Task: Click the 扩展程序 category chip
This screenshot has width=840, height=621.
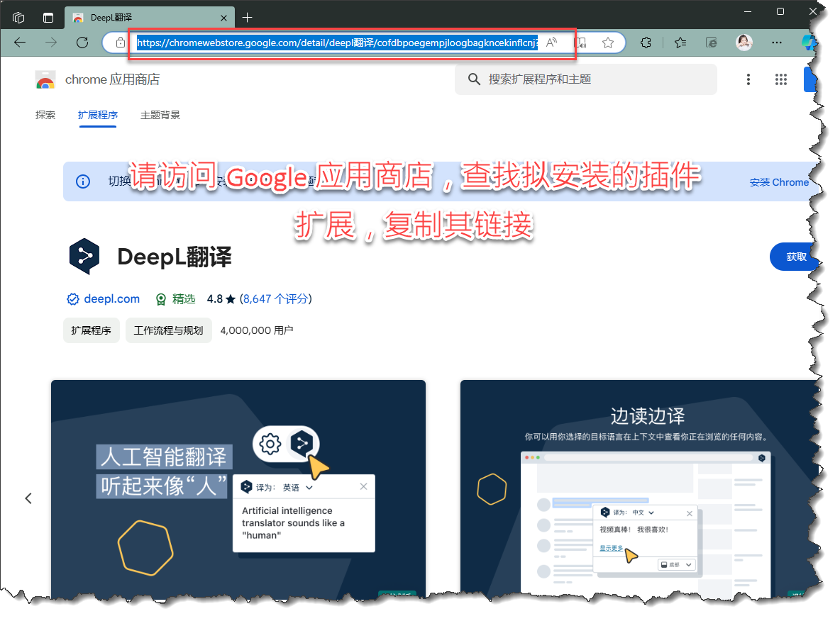Action: 91,330
